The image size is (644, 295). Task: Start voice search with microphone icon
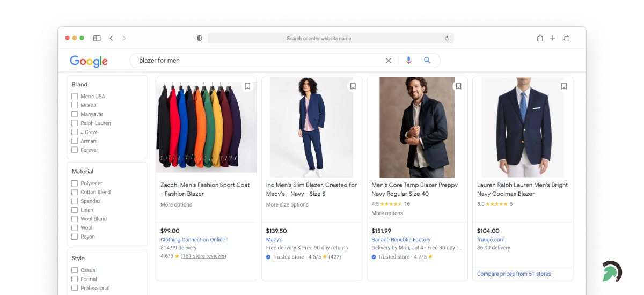click(409, 61)
